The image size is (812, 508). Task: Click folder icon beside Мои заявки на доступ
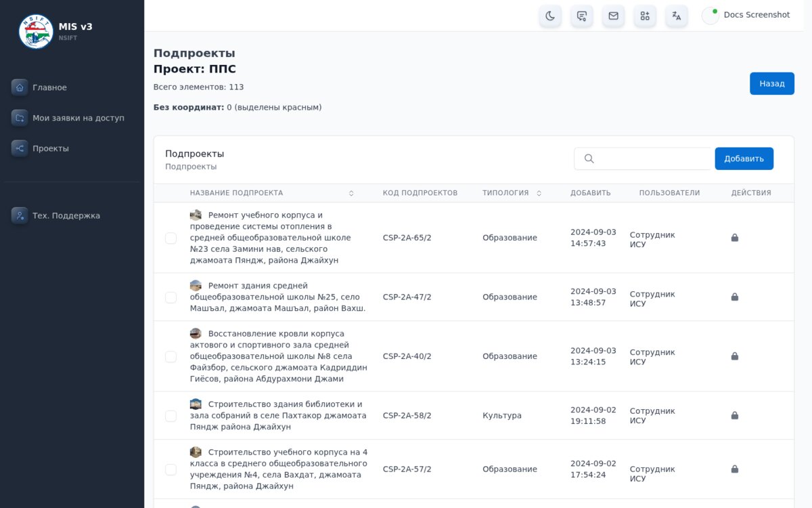tap(20, 118)
